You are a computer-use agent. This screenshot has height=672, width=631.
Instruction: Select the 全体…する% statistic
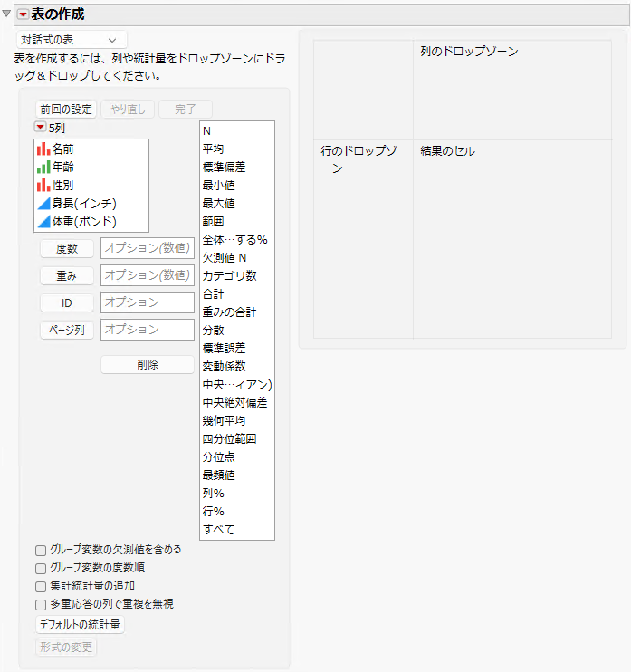coord(237,240)
